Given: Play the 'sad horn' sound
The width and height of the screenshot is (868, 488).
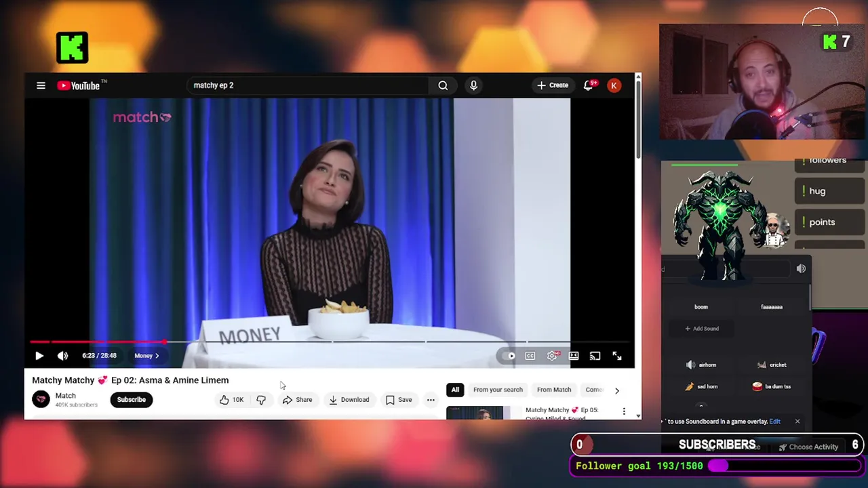Looking at the screenshot, I should point(701,386).
